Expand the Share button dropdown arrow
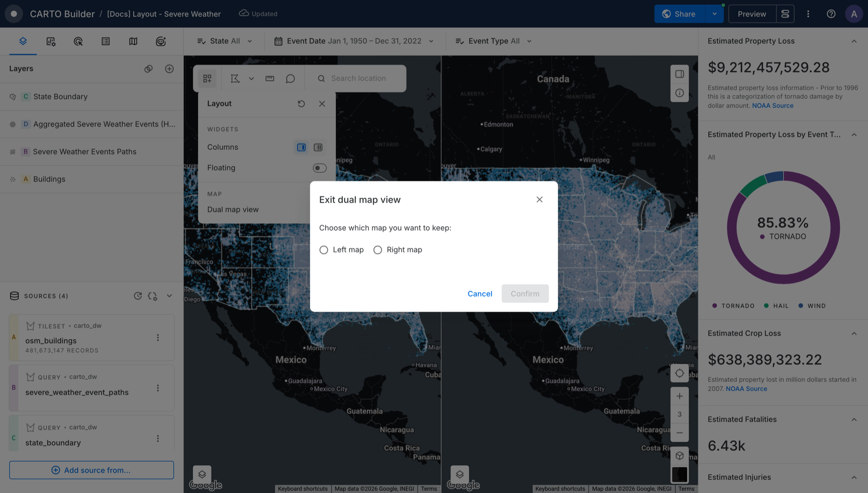This screenshot has width=868, height=493. click(x=714, y=14)
